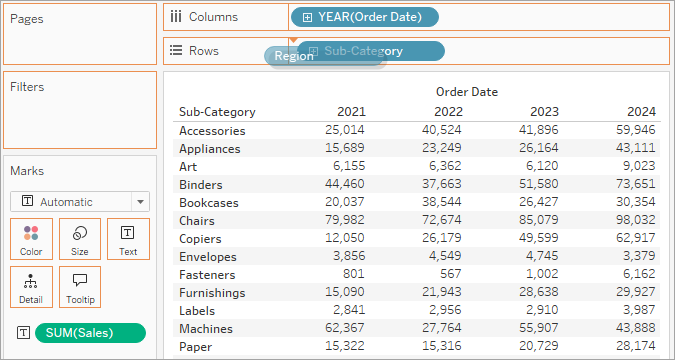675x360 pixels.
Task: Select the Chairs row label
Action: (x=197, y=221)
